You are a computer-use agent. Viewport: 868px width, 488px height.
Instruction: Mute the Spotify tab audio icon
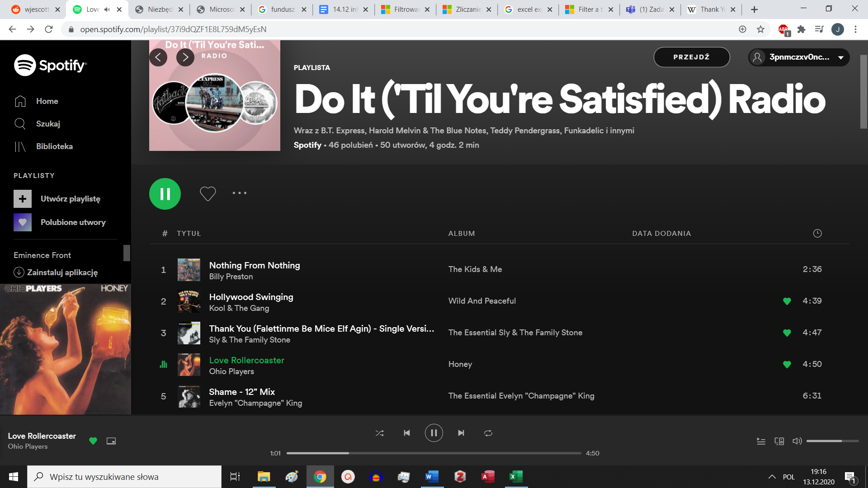(x=107, y=9)
